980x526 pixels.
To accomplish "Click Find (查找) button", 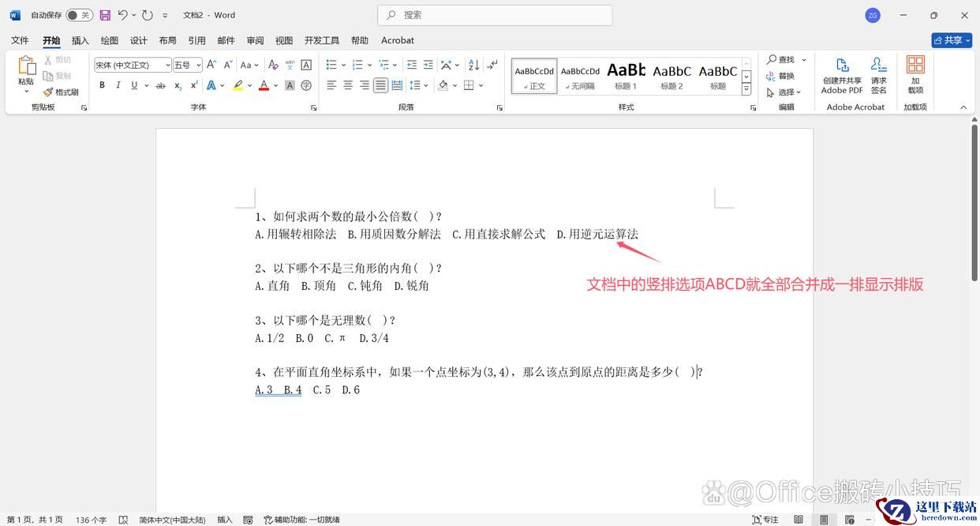I will (x=781, y=59).
